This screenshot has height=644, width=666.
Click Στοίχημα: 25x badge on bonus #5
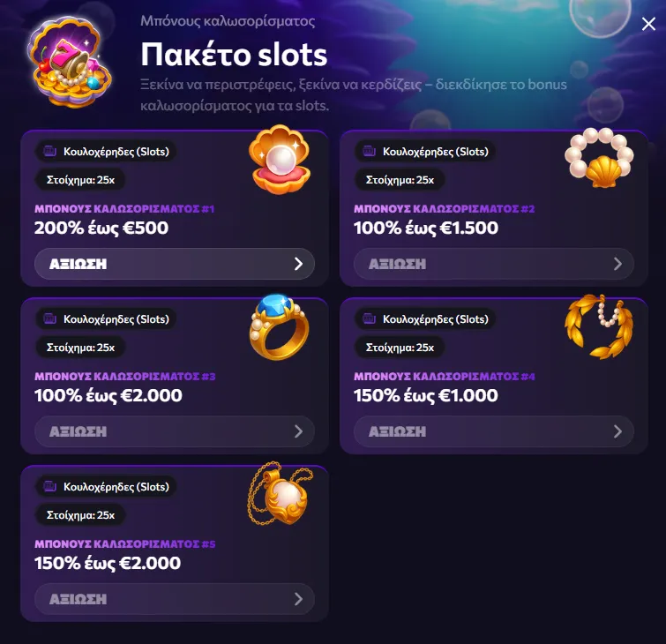coord(80,514)
